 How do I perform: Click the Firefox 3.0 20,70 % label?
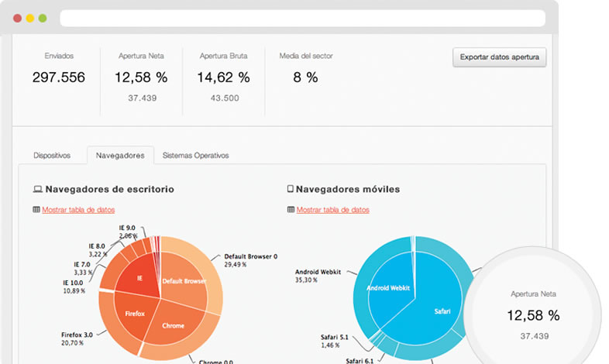click(77, 338)
